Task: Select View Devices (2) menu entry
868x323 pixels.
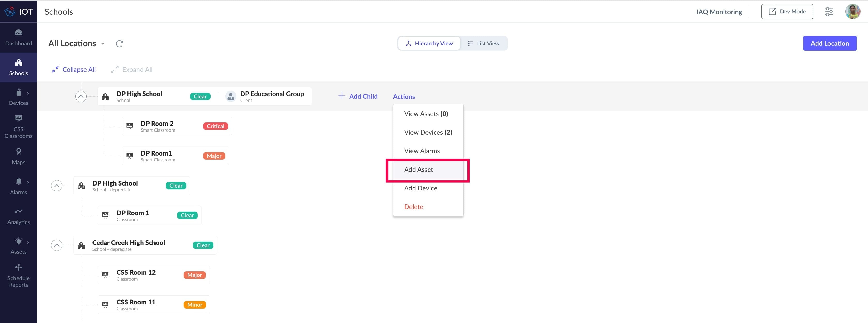Action: [x=428, y=133]
